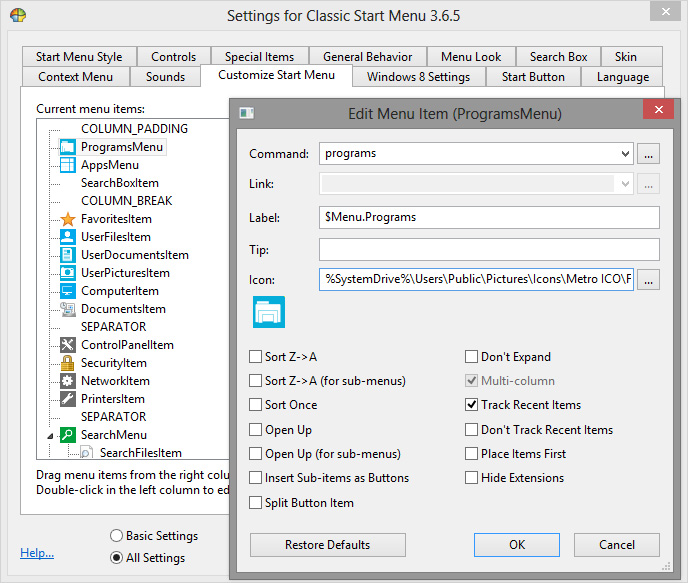Open the disabled Link dropdown arrow

[x=625, y=184]
